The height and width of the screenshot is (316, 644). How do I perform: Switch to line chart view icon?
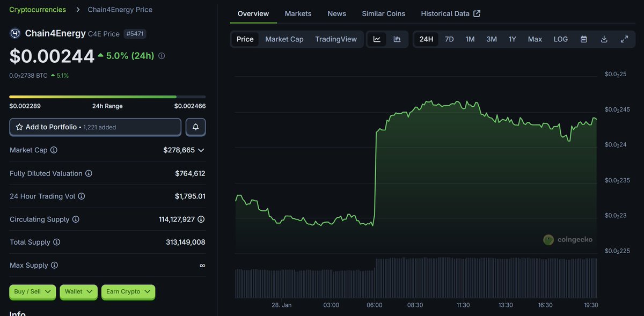tap(377, 39)
